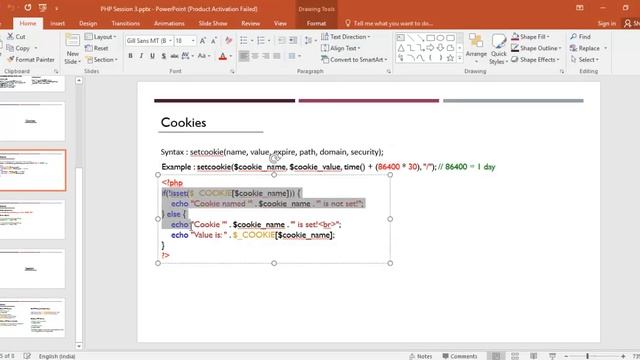Image resolution: width=640 pixels, height=360 pixels.
Task: Open the Select menu in Editing
Action: [x=584, y=60]
